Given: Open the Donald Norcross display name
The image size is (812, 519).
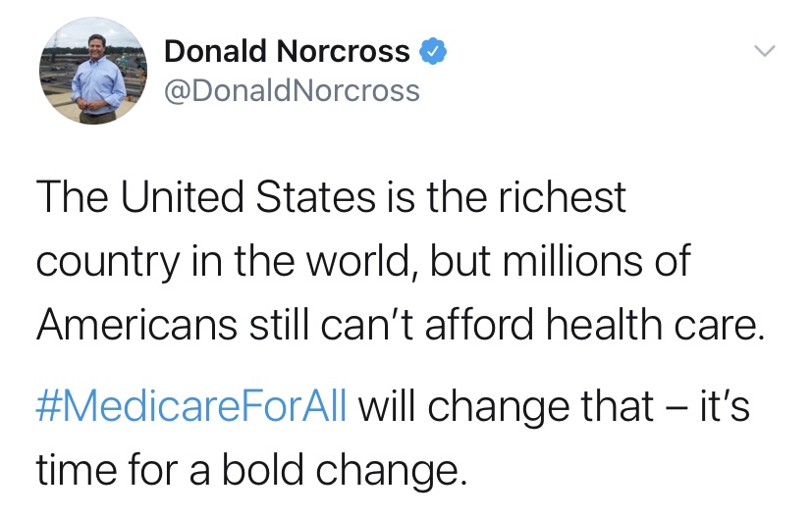Looking at the screenshot, I should point(287,51).
